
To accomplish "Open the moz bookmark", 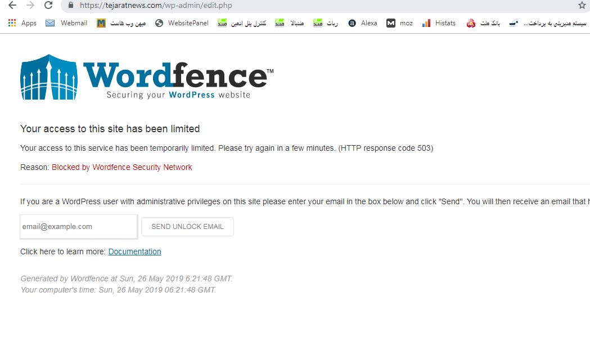I will pos(399,23).
